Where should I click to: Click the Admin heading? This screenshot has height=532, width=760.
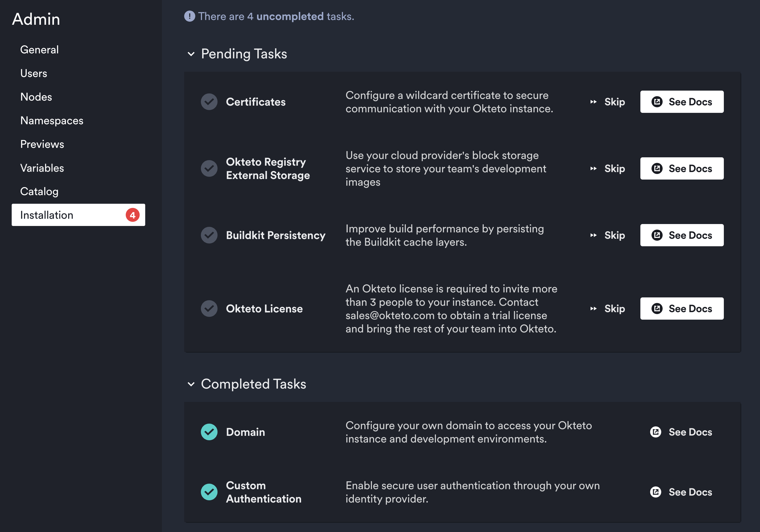pos(36,19)
